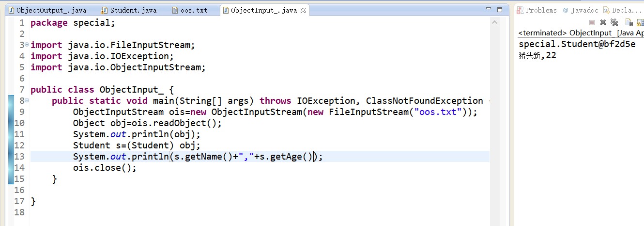644x226 pixels.
Task: Click the Problems view icon
Action: tap(521, 10)
